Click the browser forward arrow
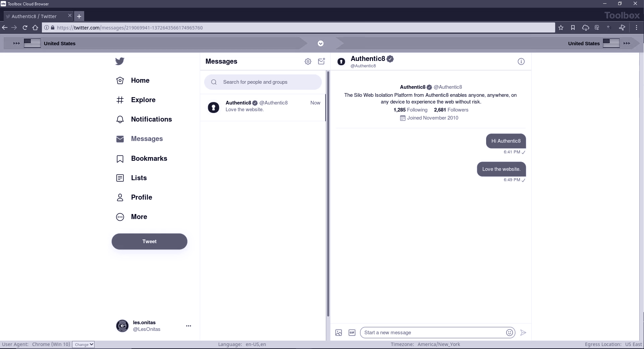644x349 pixels. coord(14,28)
